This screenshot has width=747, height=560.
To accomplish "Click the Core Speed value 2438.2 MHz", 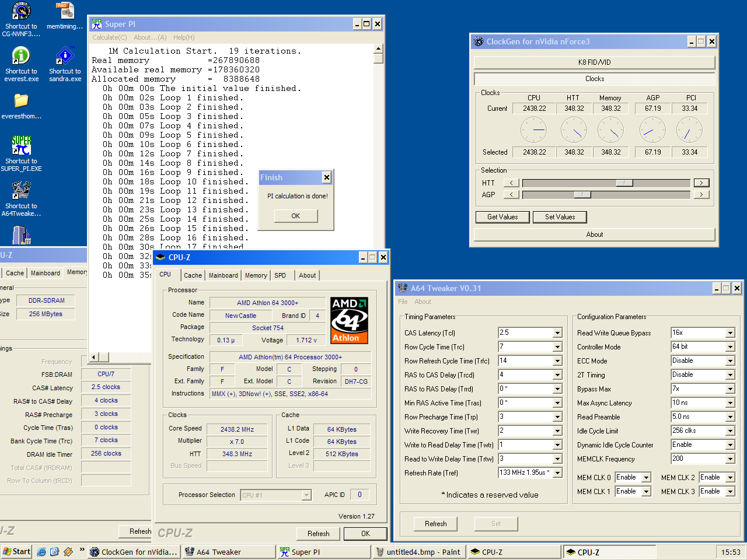I will (x=237, y=429).
